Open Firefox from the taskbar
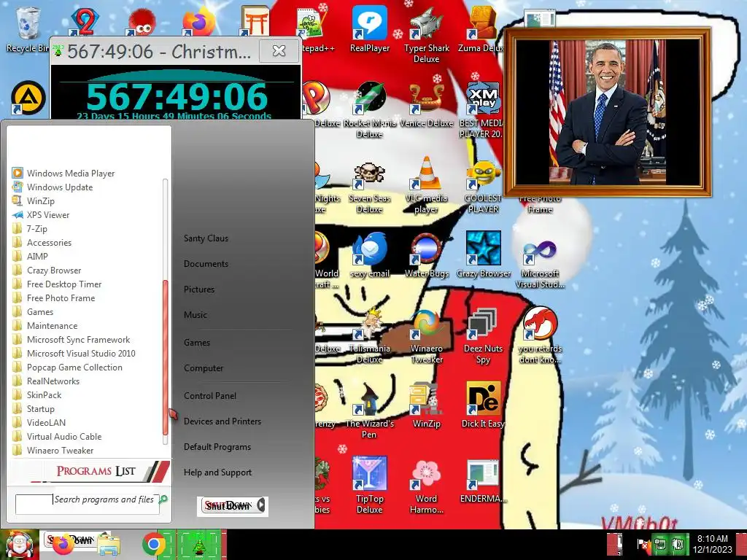This screenshot has height=560, width=747. 63,545
